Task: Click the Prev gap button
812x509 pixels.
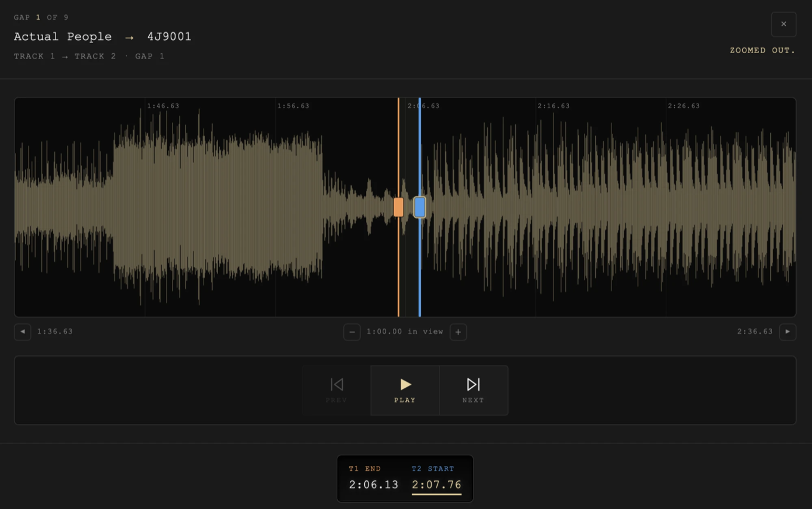Action: [x=337, y=390]
